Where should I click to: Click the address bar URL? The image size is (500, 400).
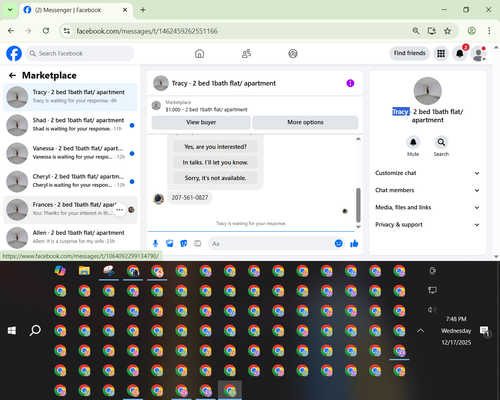tap(147, 31)
